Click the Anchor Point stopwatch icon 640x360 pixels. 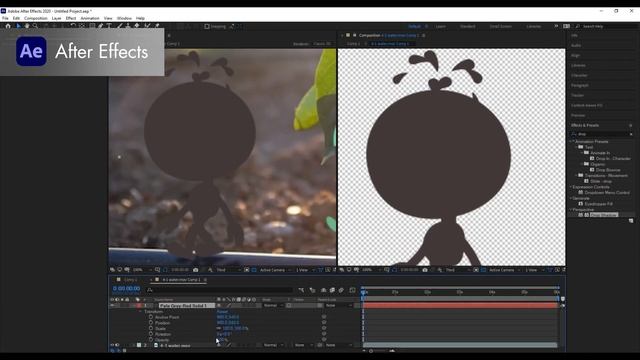(x=151, y=317)
